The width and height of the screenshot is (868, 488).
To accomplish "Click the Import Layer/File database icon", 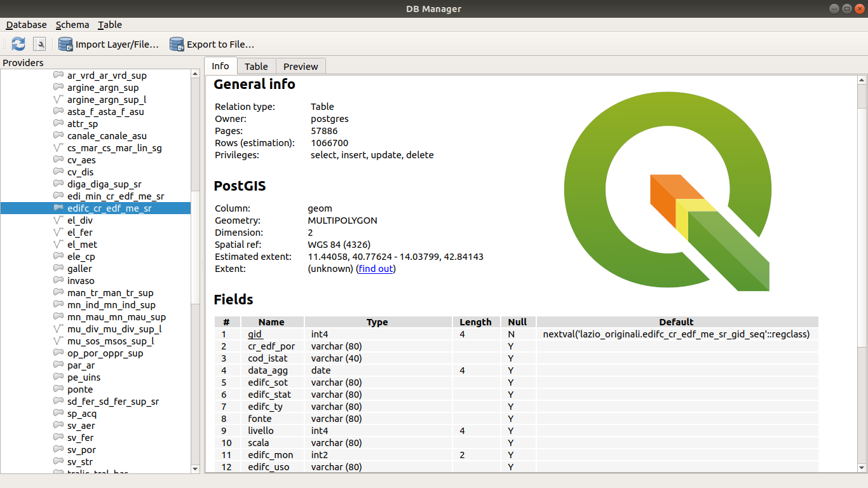I will [x=65, y=44].
